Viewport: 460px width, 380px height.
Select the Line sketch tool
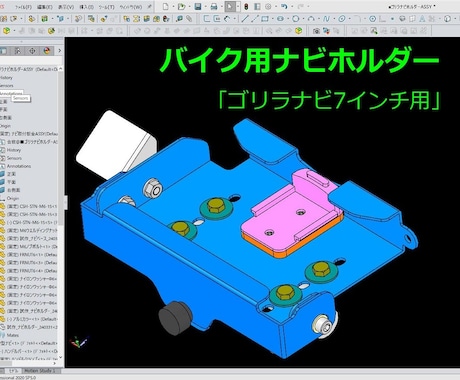click(245, 19)
